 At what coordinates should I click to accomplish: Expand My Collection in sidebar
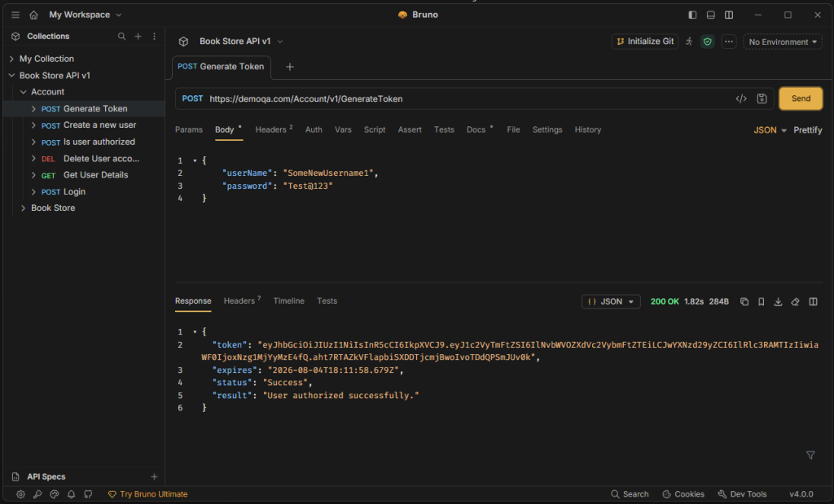point(11,59)
